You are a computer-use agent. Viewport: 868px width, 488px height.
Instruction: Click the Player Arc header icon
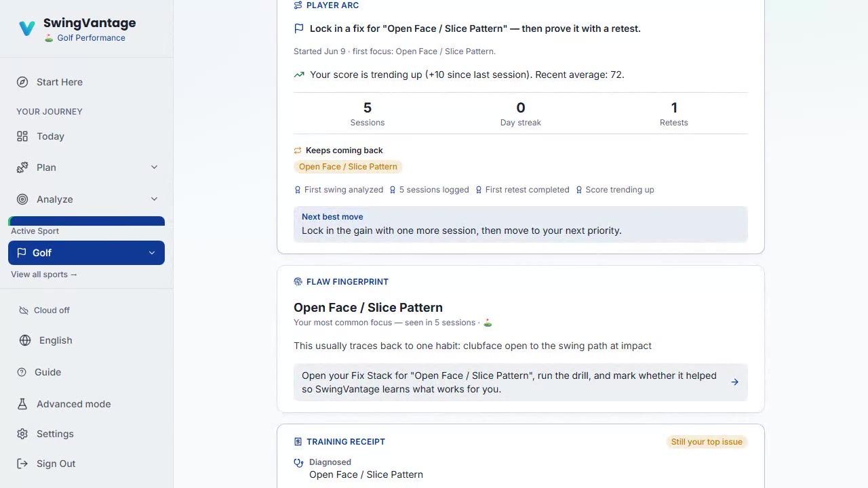point(298,5)
